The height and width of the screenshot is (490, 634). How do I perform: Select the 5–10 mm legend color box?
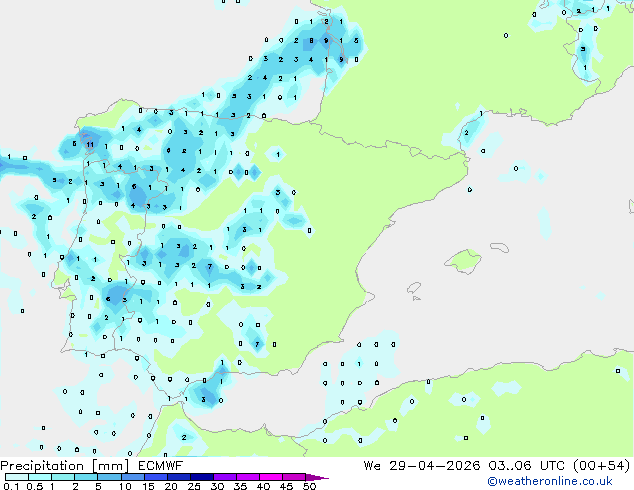(109, 477)
